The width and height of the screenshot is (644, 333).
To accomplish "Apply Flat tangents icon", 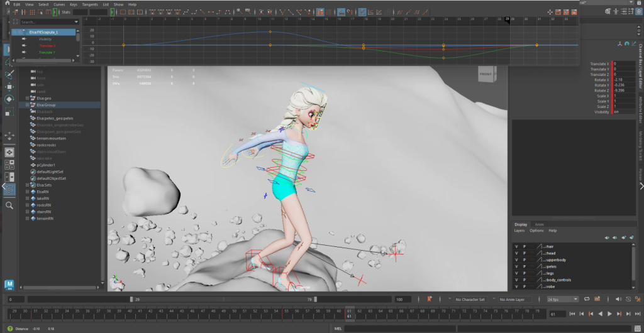I will point(211,13).
